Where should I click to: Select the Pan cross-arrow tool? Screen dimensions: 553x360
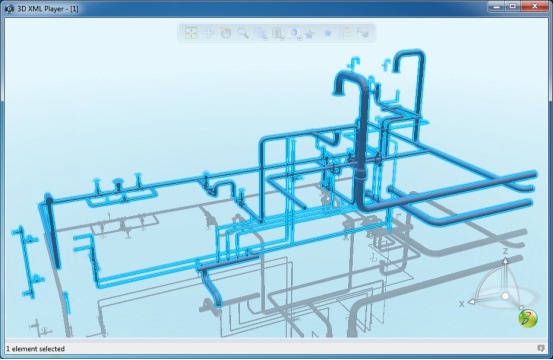209,33
